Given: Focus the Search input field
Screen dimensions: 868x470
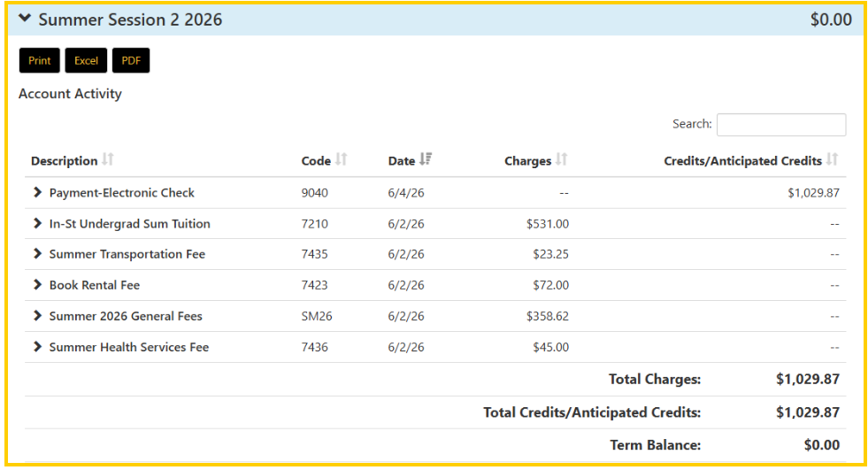Looking at the screenshot, I should pos(781,125).
